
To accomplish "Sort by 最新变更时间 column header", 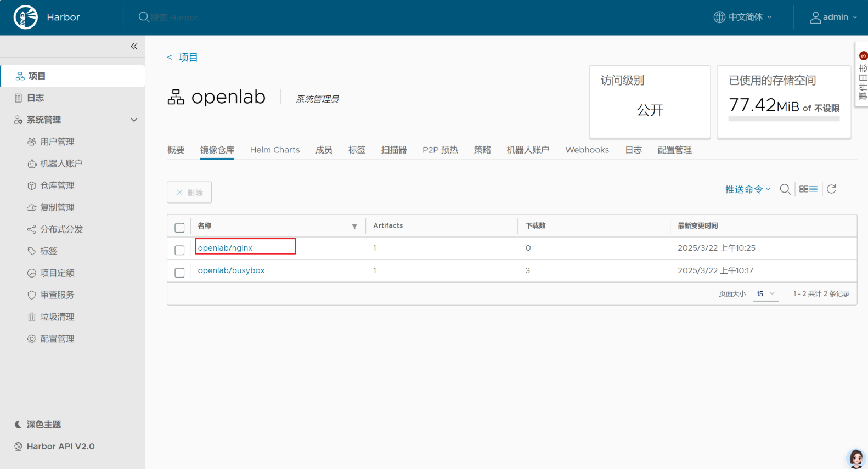I will coord(697,225).
